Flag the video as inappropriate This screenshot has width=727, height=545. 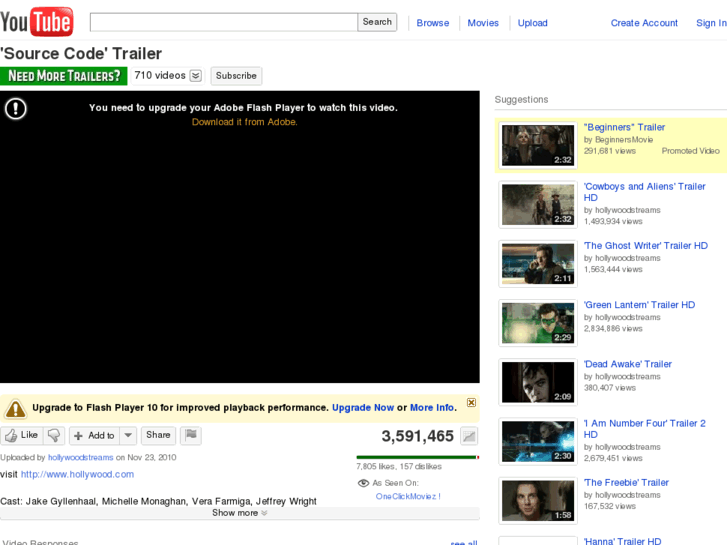(191, 435)
